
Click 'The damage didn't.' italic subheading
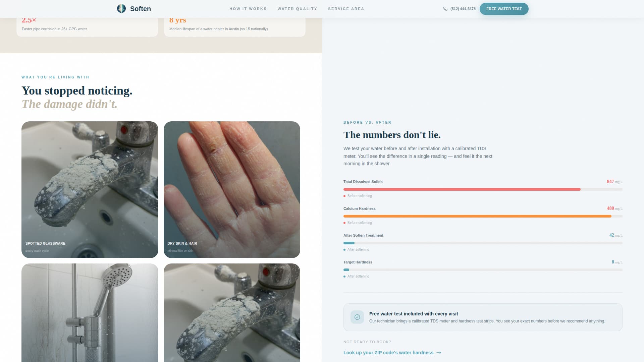[x=69, y=104]
